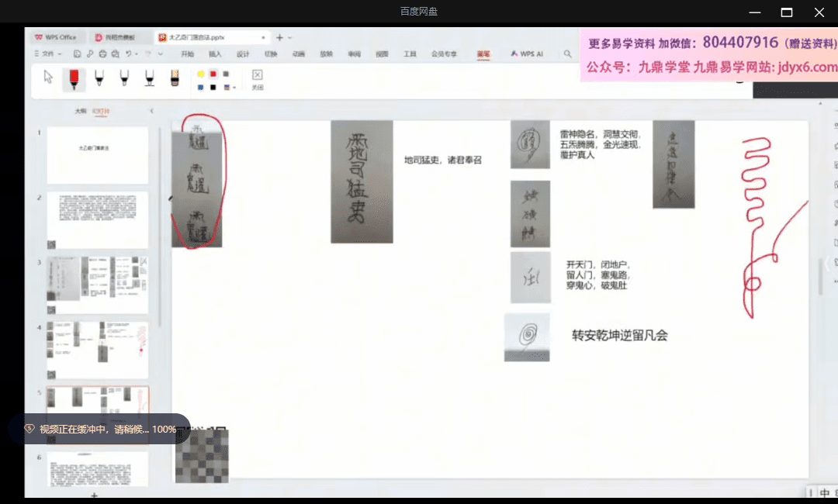The width and height of the screenshot is (838, 504).
Task: Open the 设计 ribbon tab
Action: 243,54
